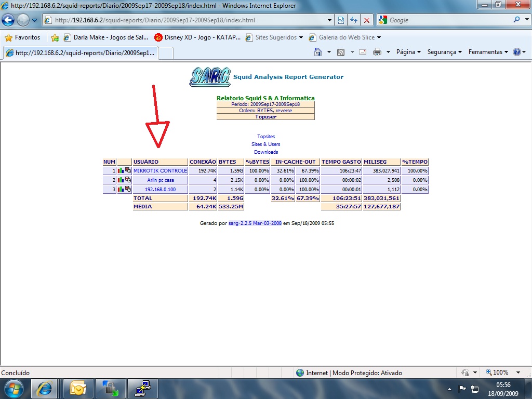Click the RSS feeds icon
The height and width of the screenshot is (399, 532).
pyautogui.click(x=341, y=52)
